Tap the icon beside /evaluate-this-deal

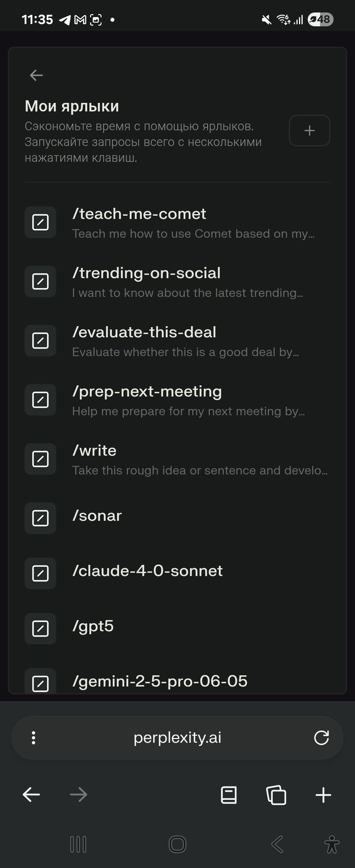(x=40, y=341)
